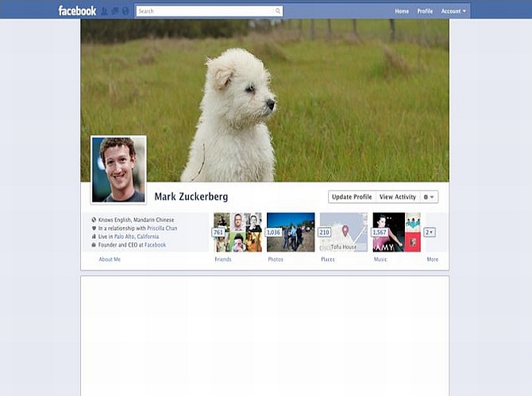The image size is (532, 396).
Task: Open the Photos thumbnail with 1,036 count
Action: click(291, 233)
